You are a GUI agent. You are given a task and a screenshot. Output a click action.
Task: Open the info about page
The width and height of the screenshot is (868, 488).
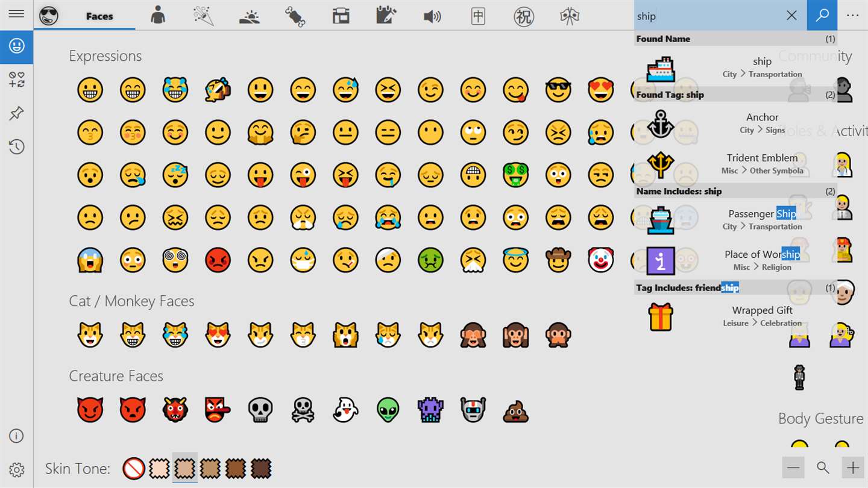pos(16,436)
